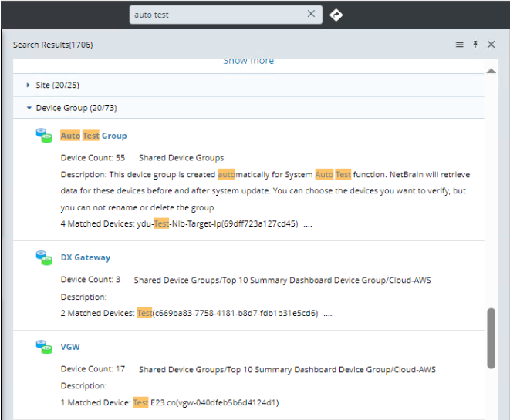Click the Auto Test Group device group icon
The width and height of the screenshot is (510, 420).
[x=44, y=136]
